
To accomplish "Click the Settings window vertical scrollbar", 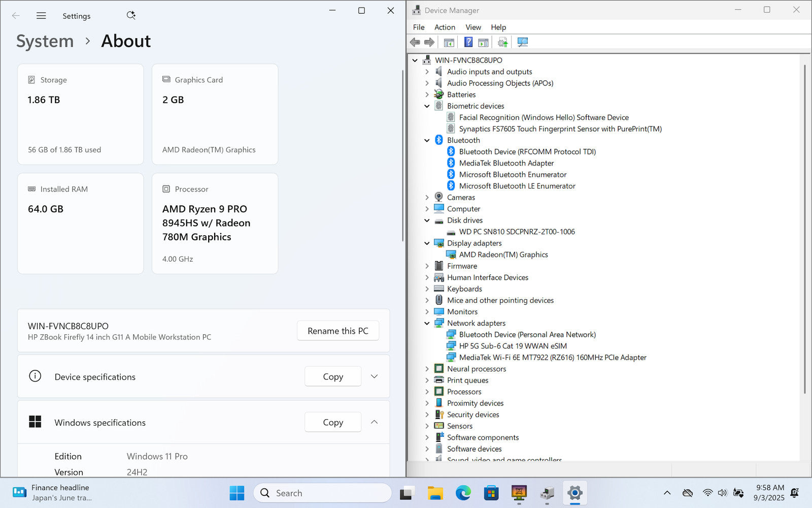I will tap(403, 155).
